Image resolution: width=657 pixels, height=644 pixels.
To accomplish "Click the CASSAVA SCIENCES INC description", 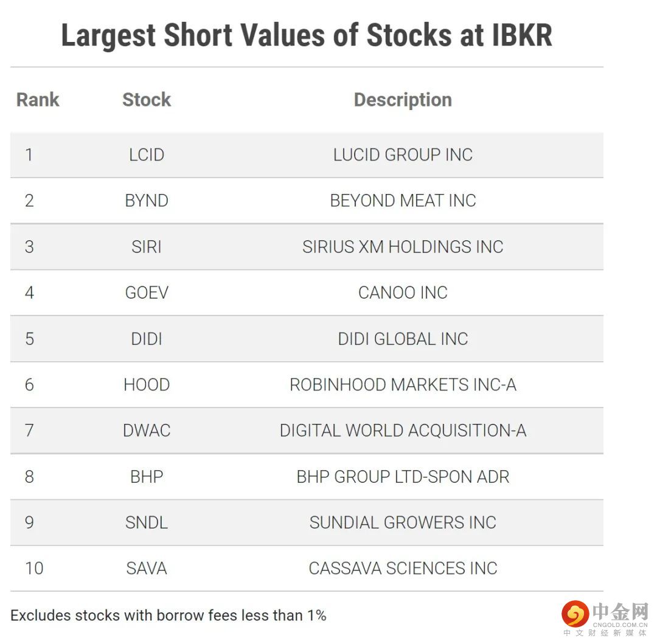I will click(403, 569).
